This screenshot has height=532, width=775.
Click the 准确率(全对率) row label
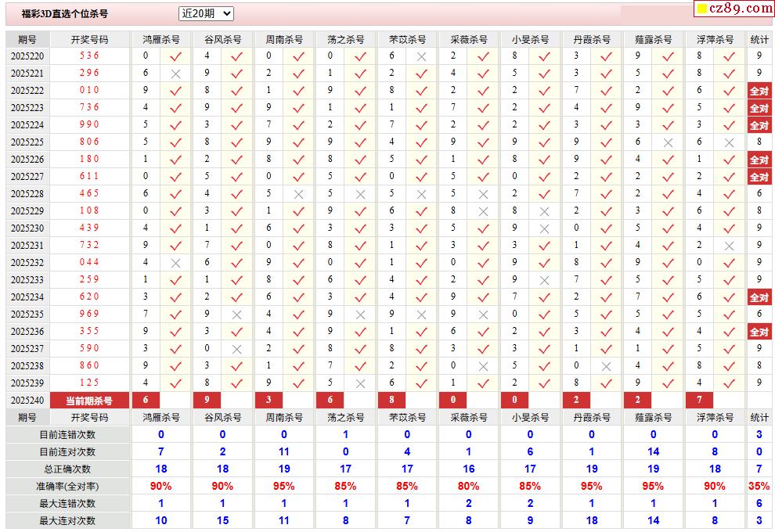67,487
